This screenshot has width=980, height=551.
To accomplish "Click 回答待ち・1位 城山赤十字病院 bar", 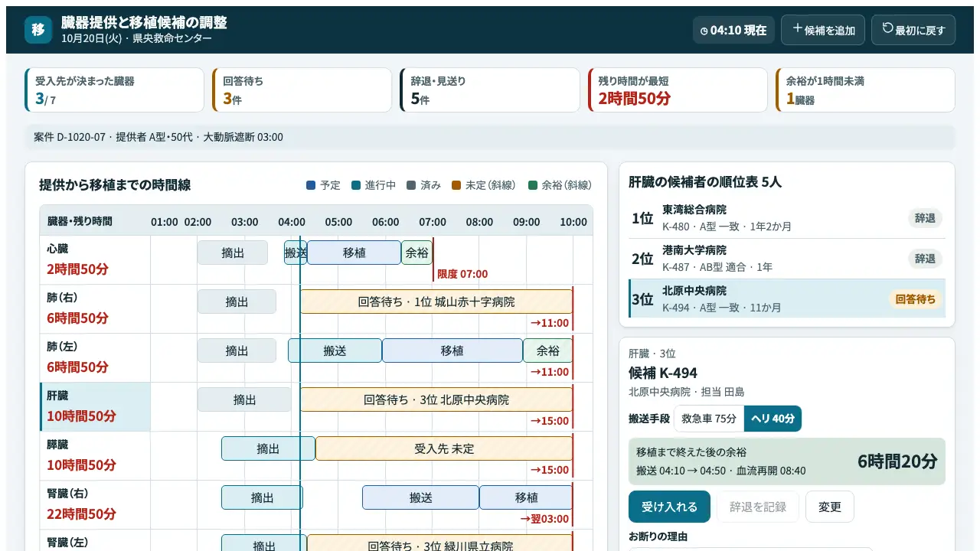I will coord(436,302).
